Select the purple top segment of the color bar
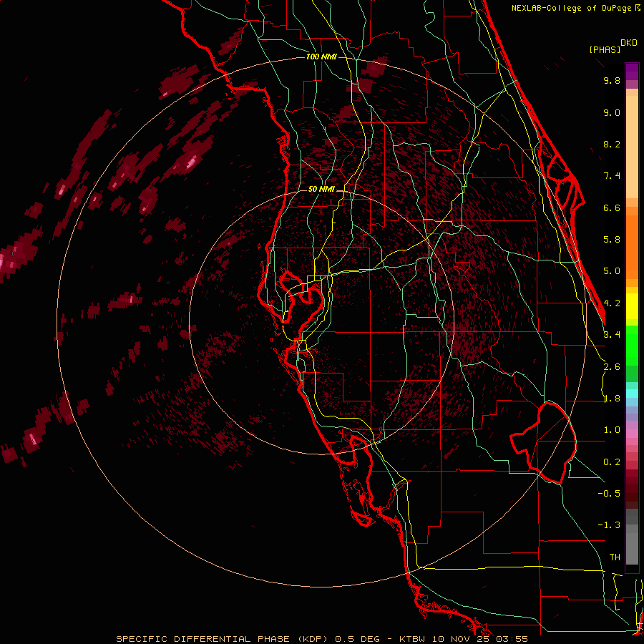Image resolution: width=644 pixels, height=644 pixels. [632, 72]
